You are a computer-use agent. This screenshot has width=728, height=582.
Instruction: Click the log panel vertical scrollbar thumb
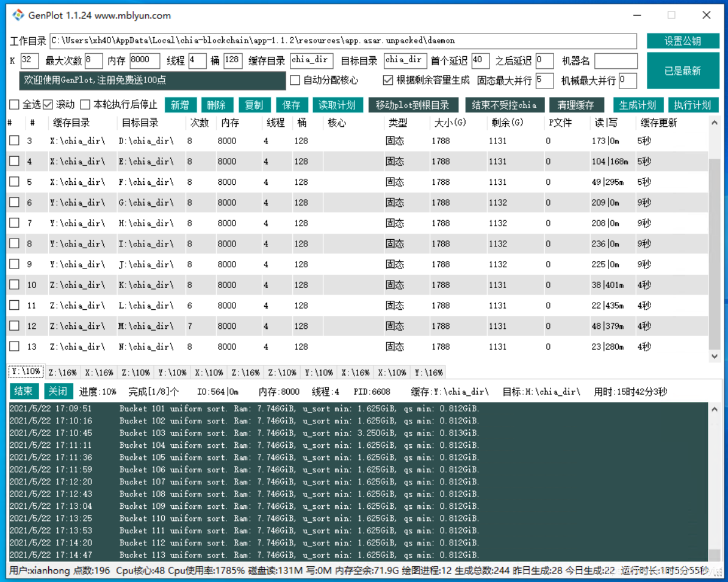pos(715,555)
